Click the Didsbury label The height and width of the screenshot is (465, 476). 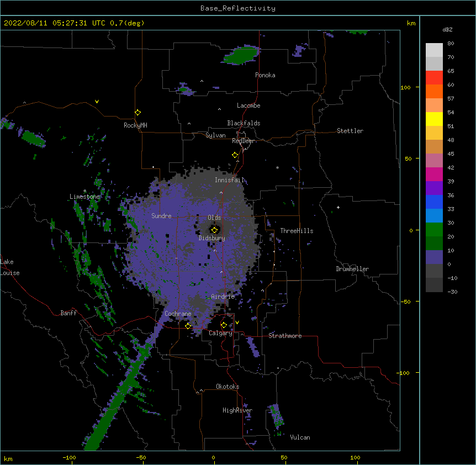(x=212, y=238)
